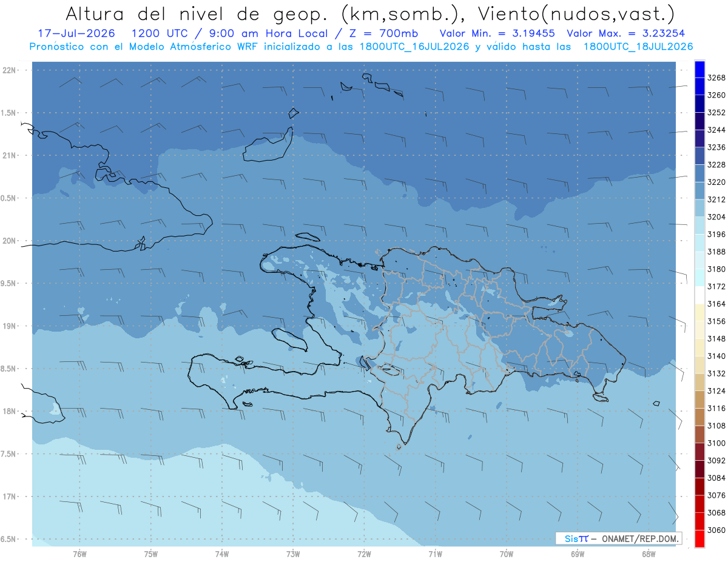Click the '1.5N' latitude tick label
Viewport: 728px width, 562px height.
[x=8, y=113]
